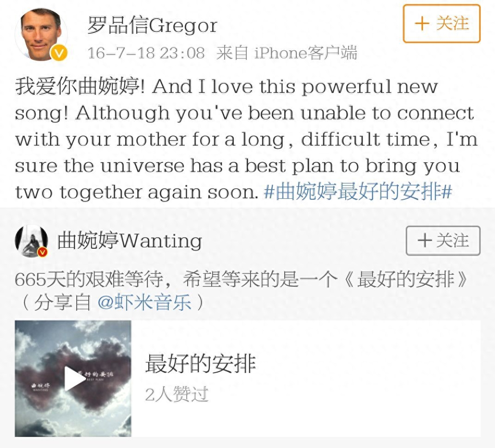Screen dimensions: 495x448
Task: Open the reposted text about 665天的艰难等待
Action: (x=241, y=291)
